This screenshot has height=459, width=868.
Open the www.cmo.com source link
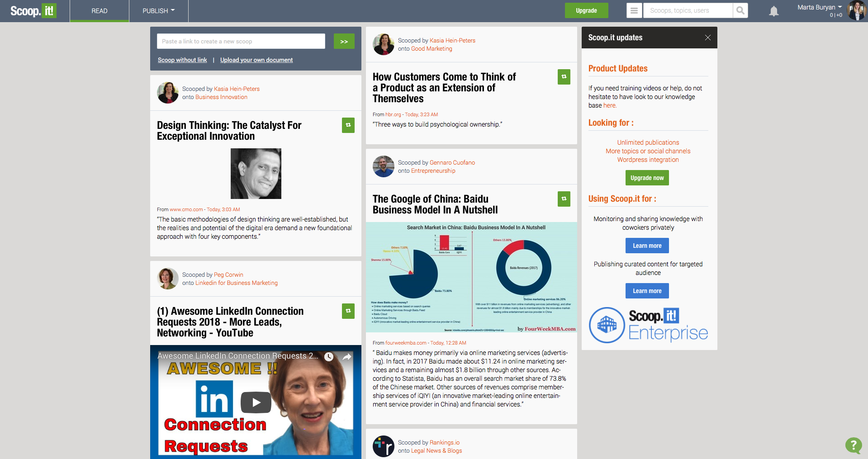(186, 209)
